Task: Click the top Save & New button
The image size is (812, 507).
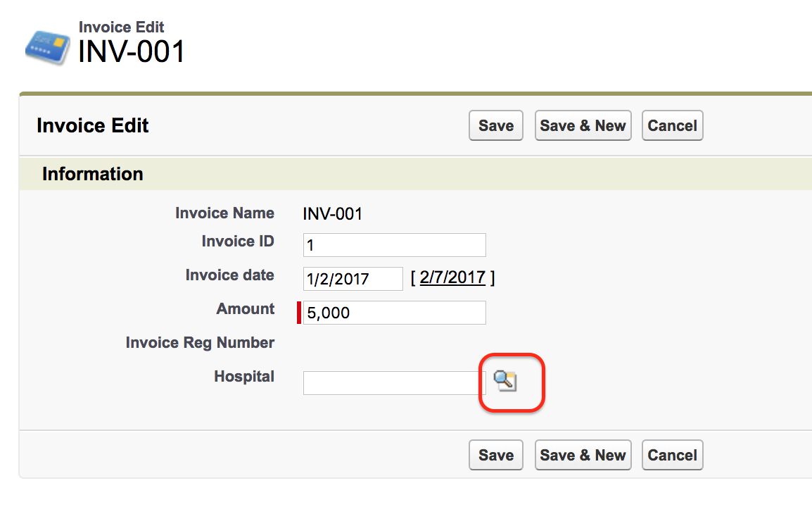Action: [x=583, y=125]
